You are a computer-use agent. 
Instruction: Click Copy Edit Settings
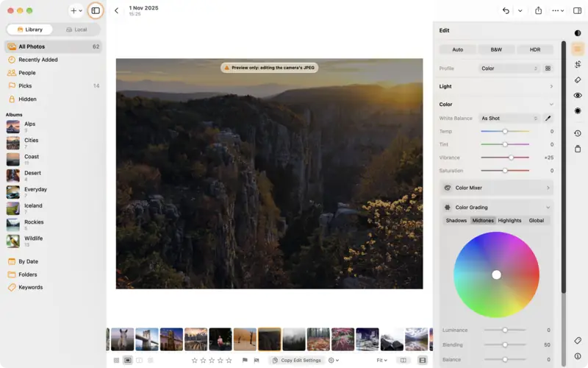(297, 360)
